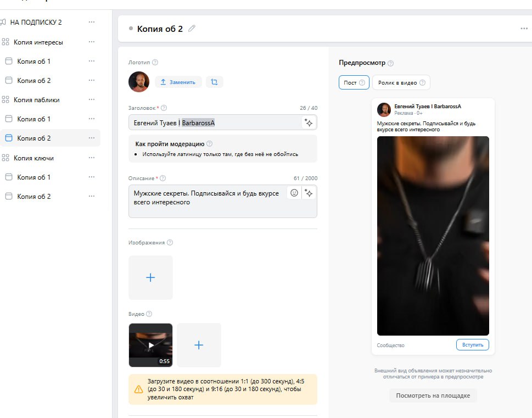
Task: Open the three-dot menu for Копия паблики
Action: [92, 100]
